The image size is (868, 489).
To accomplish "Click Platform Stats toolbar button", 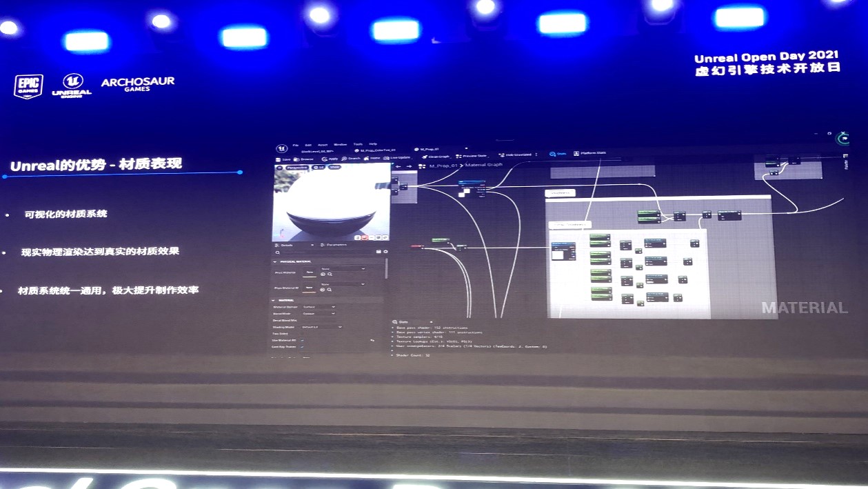I will 590,153.
